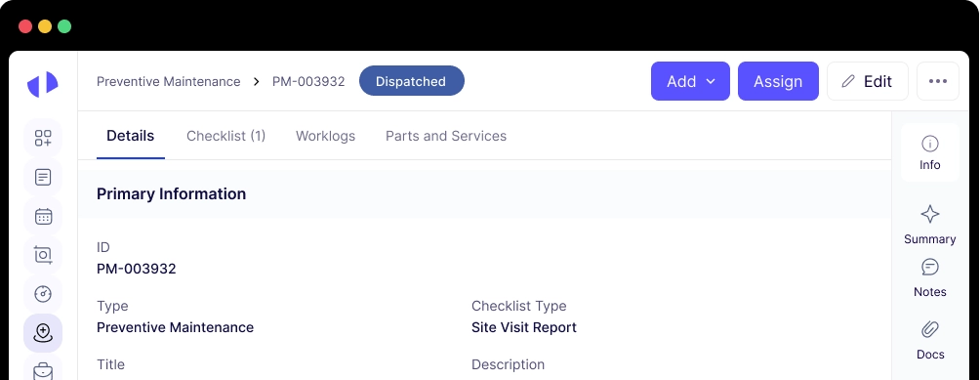This screenshot has height=380, width=980.
Task: Click the Checklist Type label
Action: 518,307
